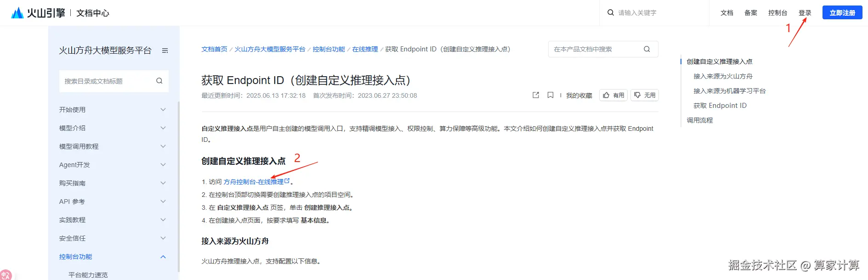Image resolution: width=868 pixels, height=280 pixels.
Task: Collapse sidebar using the menu lines icon
Action: [165, 50]
